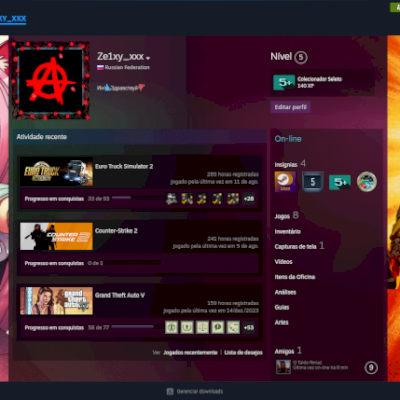Open Itens da Oficina section

pyautogui.click(x=295, y=277)
